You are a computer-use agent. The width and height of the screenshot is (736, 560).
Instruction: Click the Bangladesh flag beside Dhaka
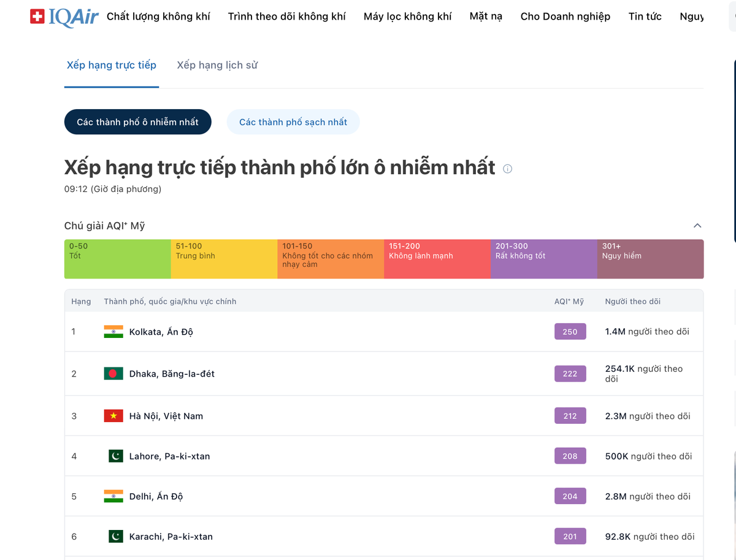(x=114, y=373)
